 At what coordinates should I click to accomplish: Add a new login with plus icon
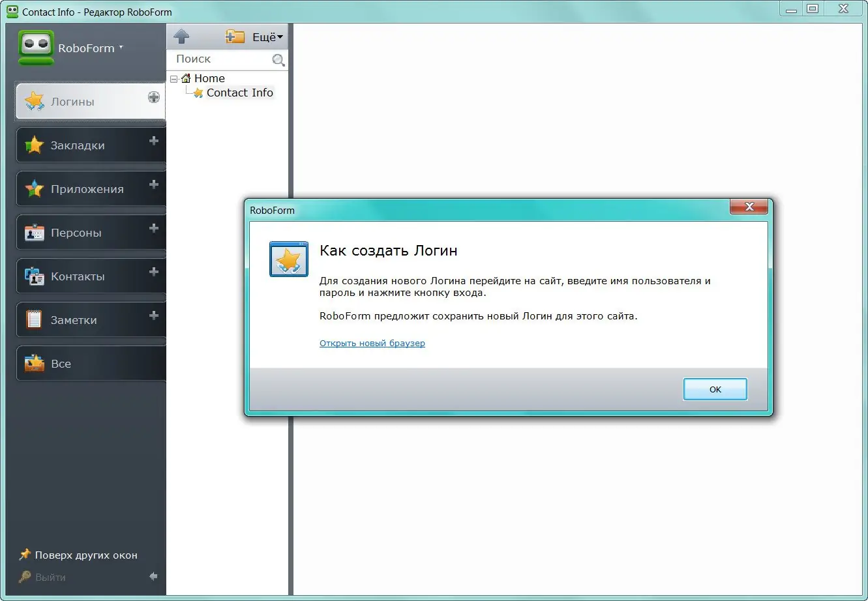click(x=154, y=97)
